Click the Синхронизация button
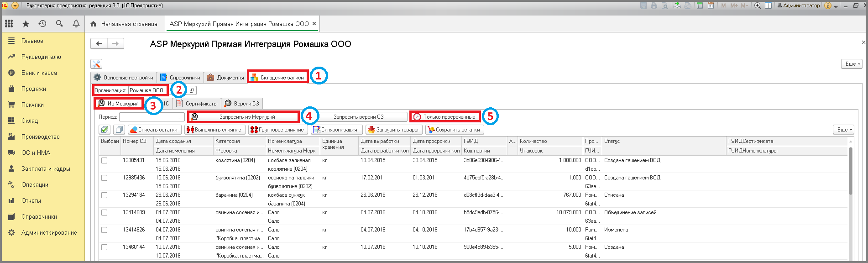The height and width of the screenshot is (263, 868). click(337, 130)
